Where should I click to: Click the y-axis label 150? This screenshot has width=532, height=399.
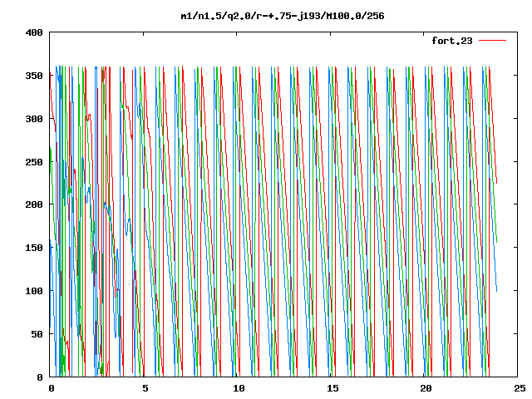click(34, 248)
